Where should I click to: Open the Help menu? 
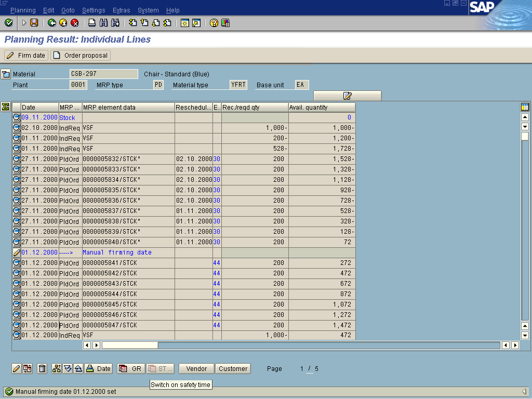(172, 10)
